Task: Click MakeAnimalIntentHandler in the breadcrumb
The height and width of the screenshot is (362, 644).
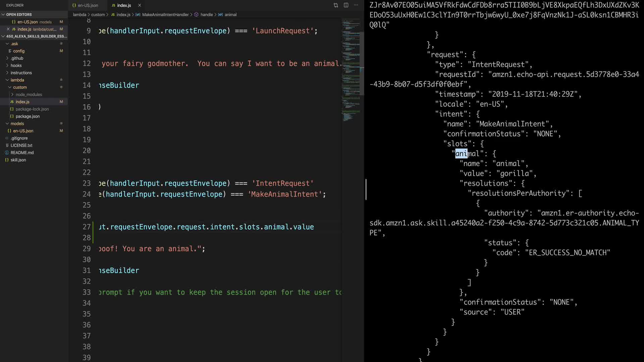Action: coord(165,15)
